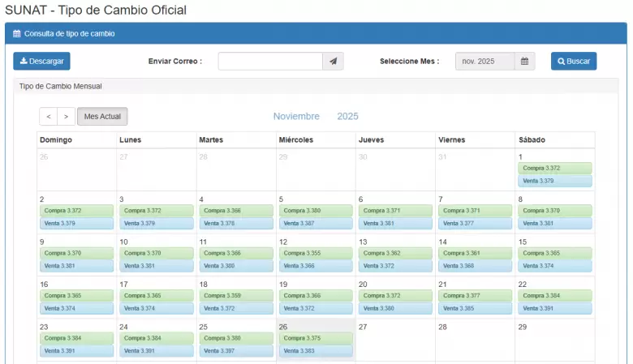Click the Consulta de tipo de cambio header
The width and height of the screenshot is (633, 364).
pyautogui.click(x=69, y=34)
